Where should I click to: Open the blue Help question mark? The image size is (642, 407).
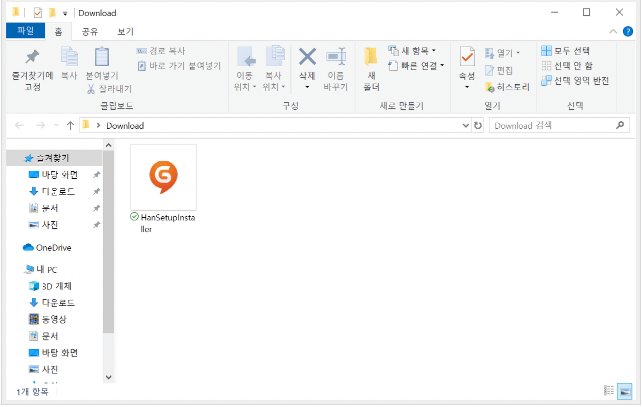pyautogui.click(x=628, y=31)
